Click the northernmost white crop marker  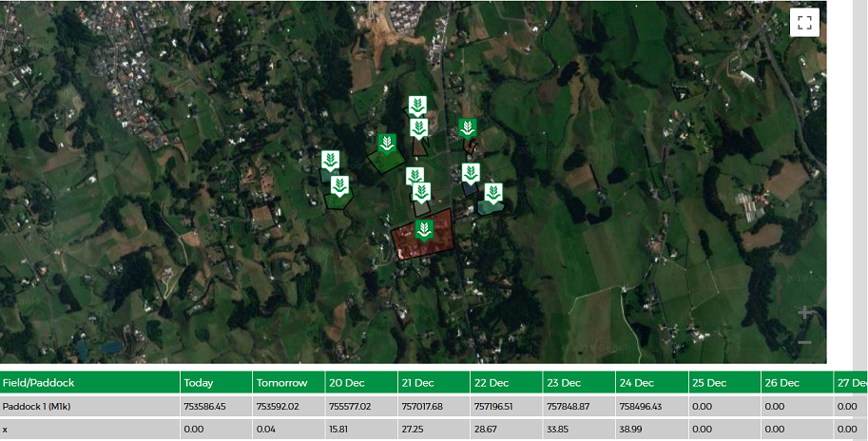(417, 106)
